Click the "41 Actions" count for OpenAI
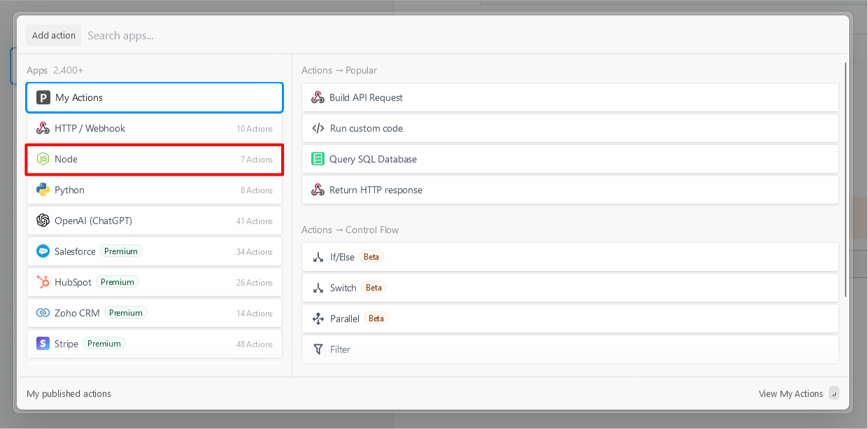The image size is (868, 429). [x=255, y=221]
